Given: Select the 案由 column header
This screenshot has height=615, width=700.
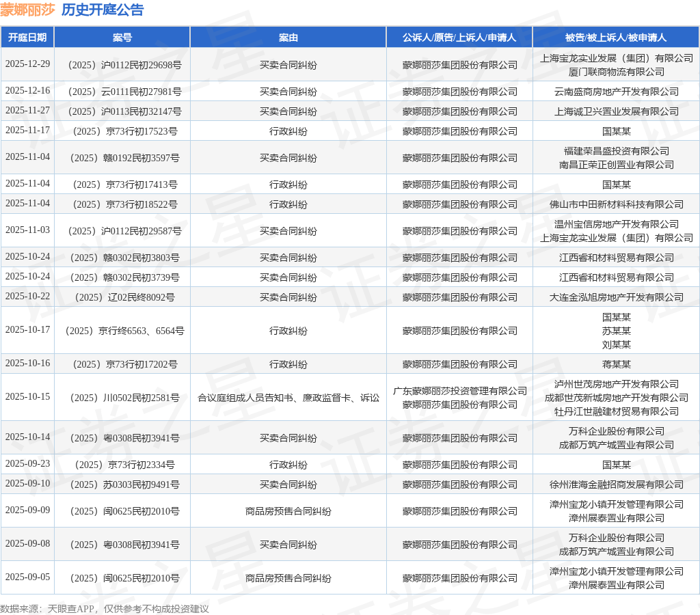Looking at the screenshot, I should pos(288,38).
